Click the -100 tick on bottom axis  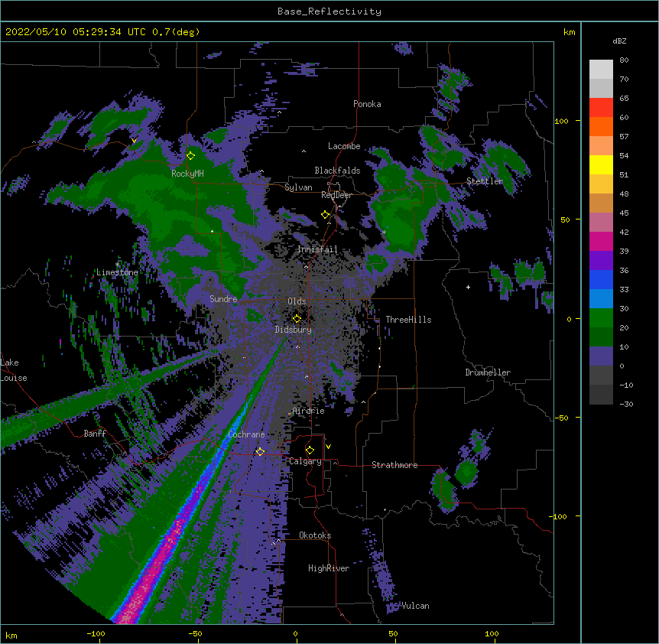click(x=96, y=633)
